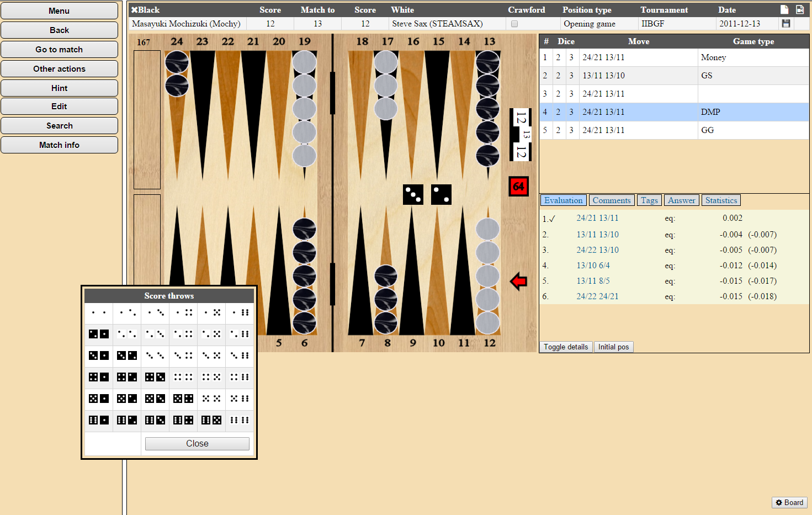Click the blank new-document icon in header
Screen dimensions: 812x515
point(784,9)
